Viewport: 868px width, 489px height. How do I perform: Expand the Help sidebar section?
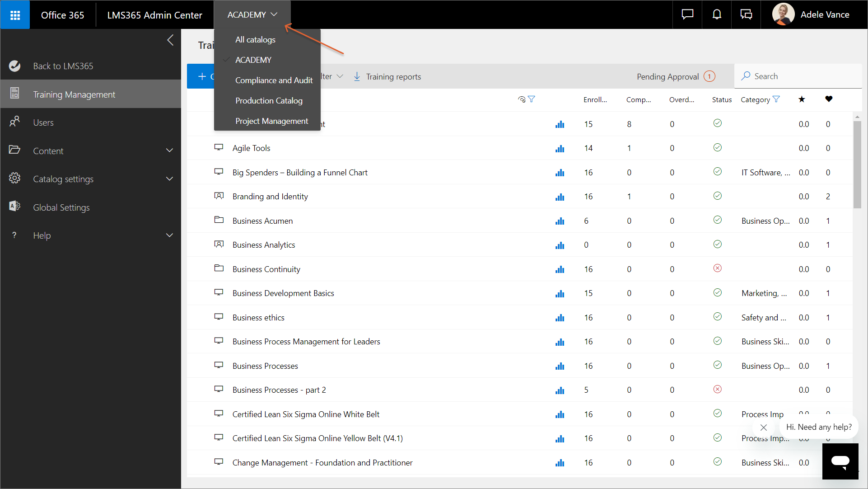[x=169, y=235]
